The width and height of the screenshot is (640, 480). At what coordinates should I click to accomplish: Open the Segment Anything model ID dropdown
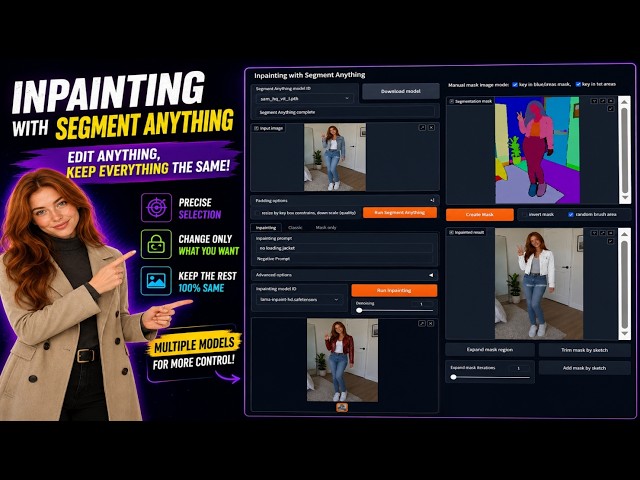[304, 98]
